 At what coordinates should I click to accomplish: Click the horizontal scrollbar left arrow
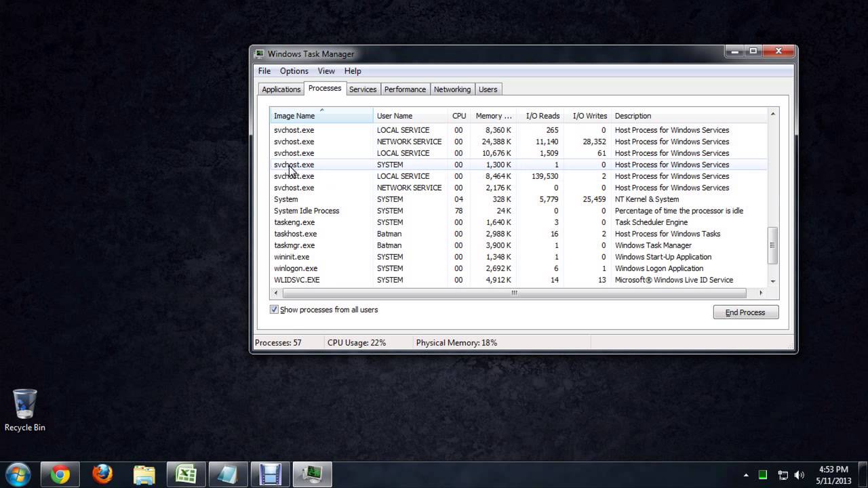[276, 293]
